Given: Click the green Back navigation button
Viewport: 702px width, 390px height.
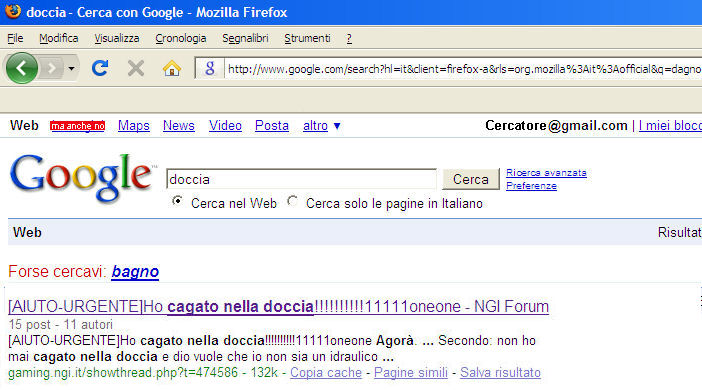Looking at the screenshot, I should point(21,68).
